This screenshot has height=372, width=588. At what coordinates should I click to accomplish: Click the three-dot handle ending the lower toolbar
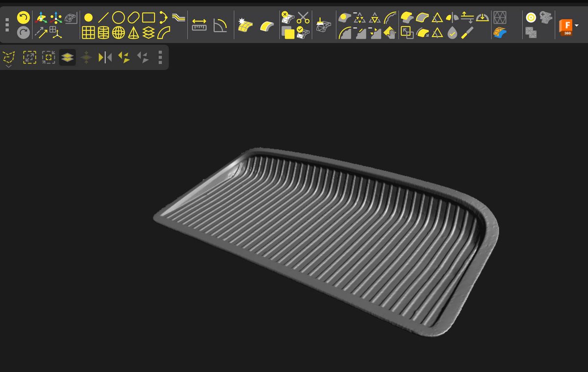coord(160,57)
